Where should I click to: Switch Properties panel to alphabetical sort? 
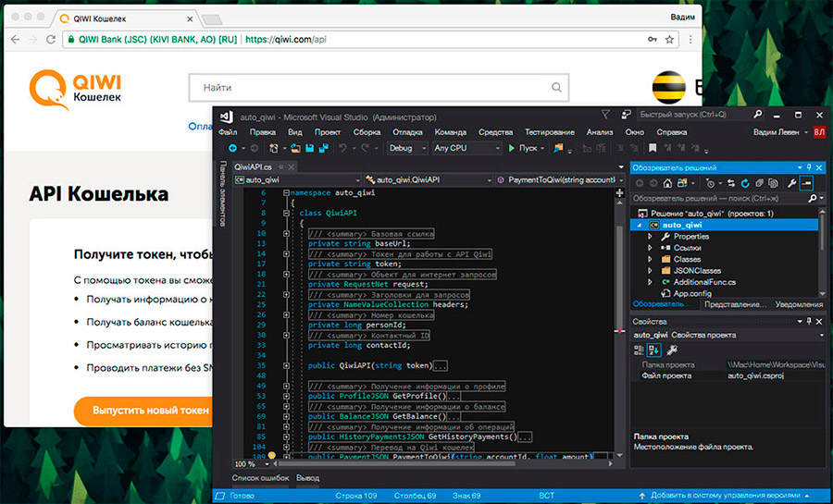click(x=654, y=350)
